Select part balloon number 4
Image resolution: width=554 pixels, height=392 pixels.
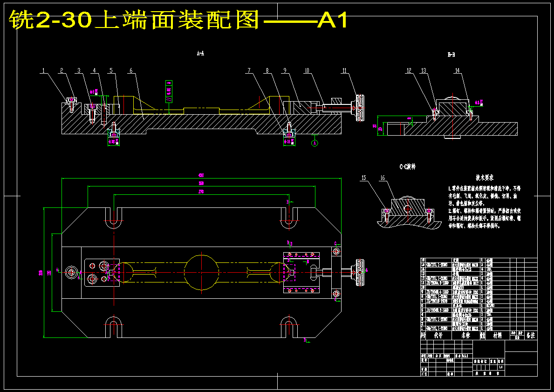point(94,71)
